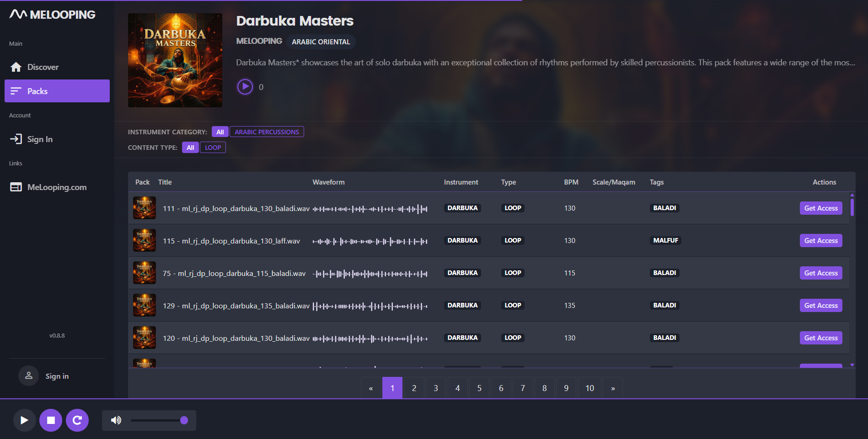The width and height of the screenshot is (868, 439).
Task: Click the stop button in player bar
Action: pos(51,420)
